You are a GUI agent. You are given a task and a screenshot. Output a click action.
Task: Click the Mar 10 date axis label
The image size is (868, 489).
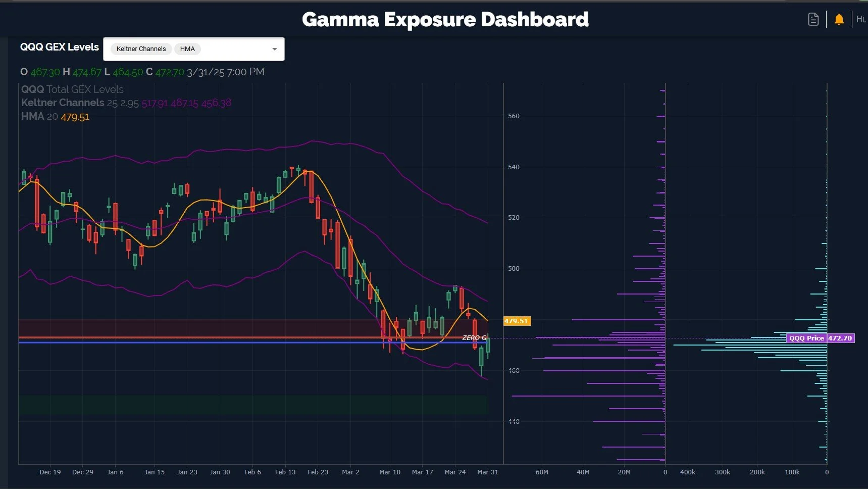[390, 472]
